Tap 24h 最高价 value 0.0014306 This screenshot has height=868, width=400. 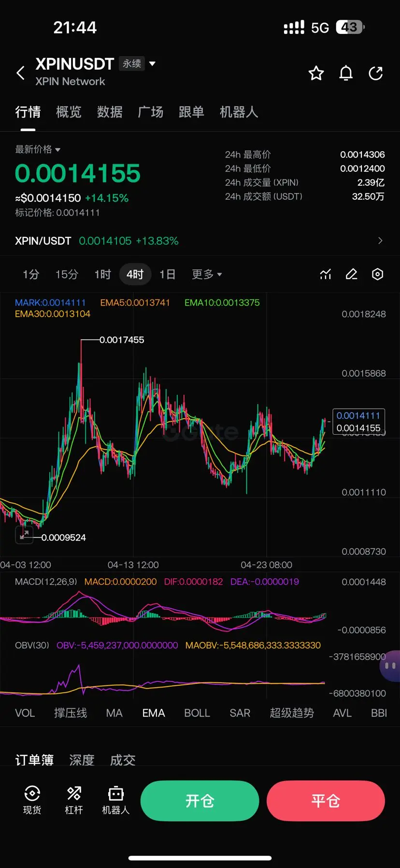click(x=362, y=155)
